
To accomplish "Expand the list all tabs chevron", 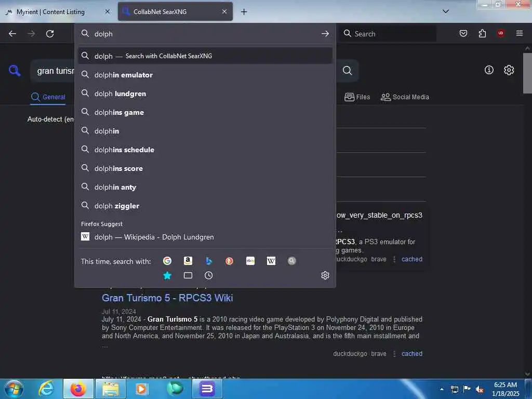I will pyautogui.click(x=446, y=11).
